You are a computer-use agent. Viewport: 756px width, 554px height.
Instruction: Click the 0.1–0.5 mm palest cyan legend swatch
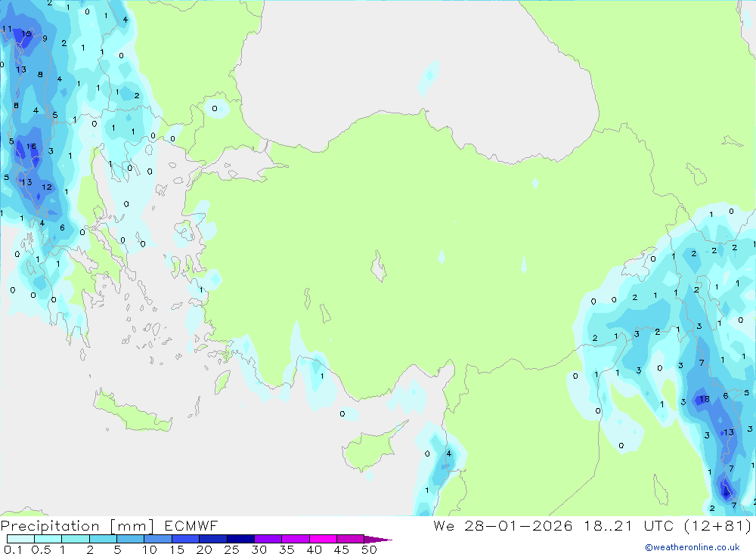pyautogui.click(x=20, y=539)
